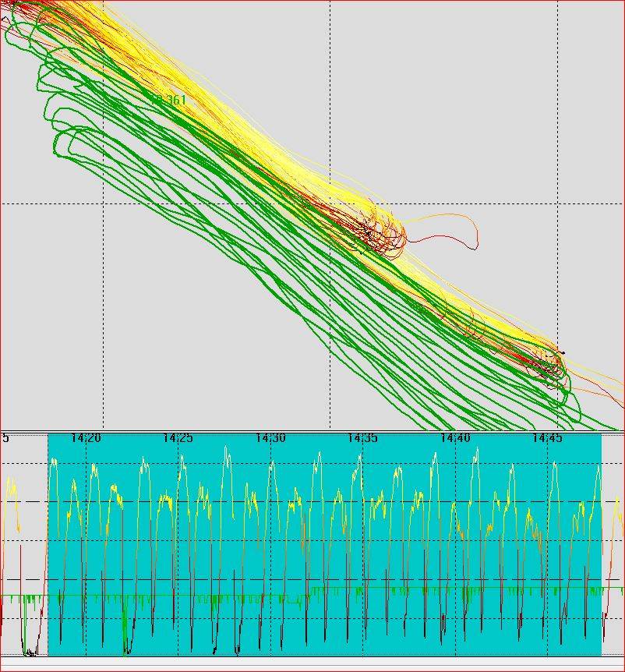Screen dimensions: 625x672
Task: Click the 14:40 time label
Action: pos(455,439)
